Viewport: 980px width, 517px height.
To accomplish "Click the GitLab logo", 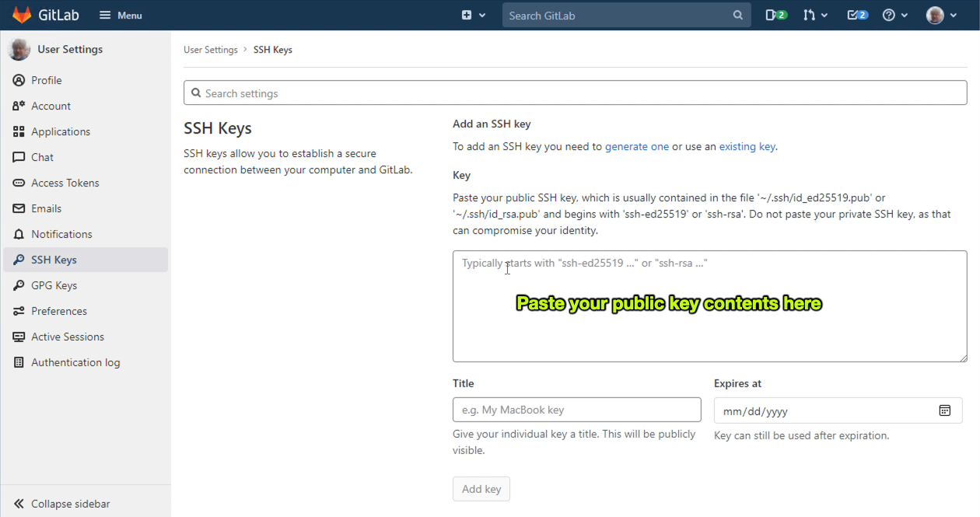I will (21, 14).
